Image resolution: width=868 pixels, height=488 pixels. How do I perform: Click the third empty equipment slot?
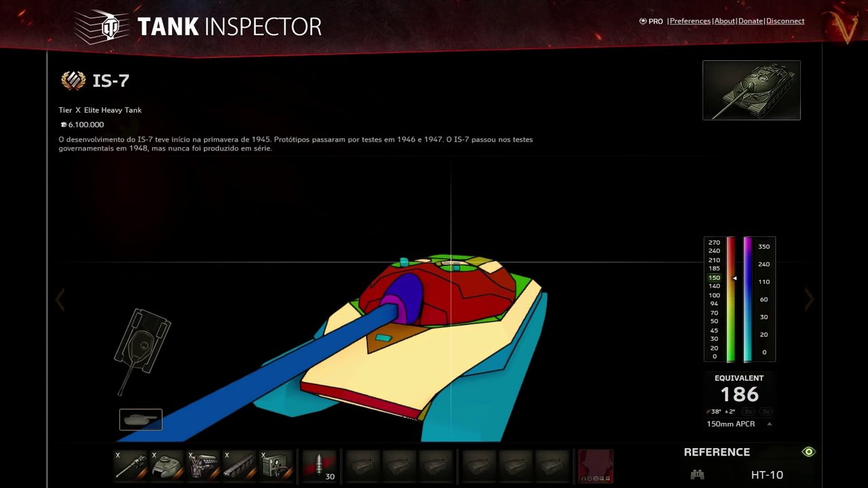(435, 466)
